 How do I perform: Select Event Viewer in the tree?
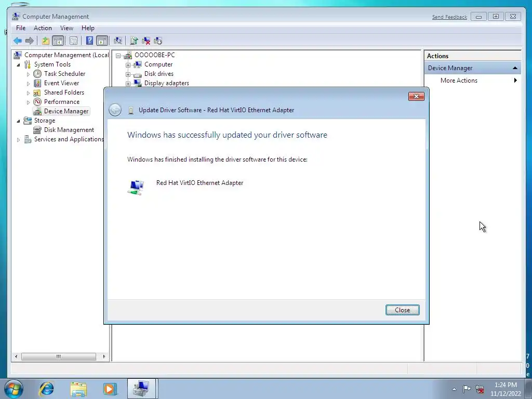pyautogui.click(x=61, y=83)
